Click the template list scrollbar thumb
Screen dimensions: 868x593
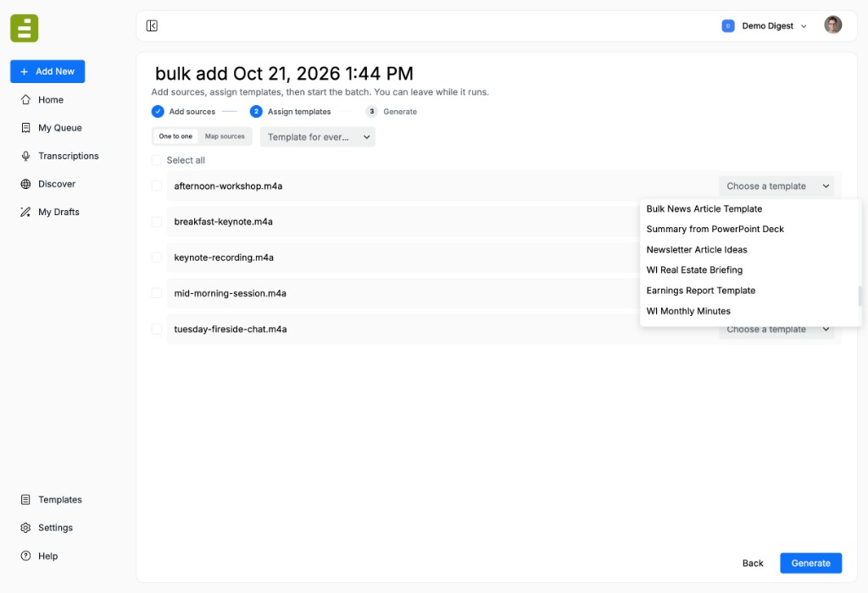tap(860, 296)
